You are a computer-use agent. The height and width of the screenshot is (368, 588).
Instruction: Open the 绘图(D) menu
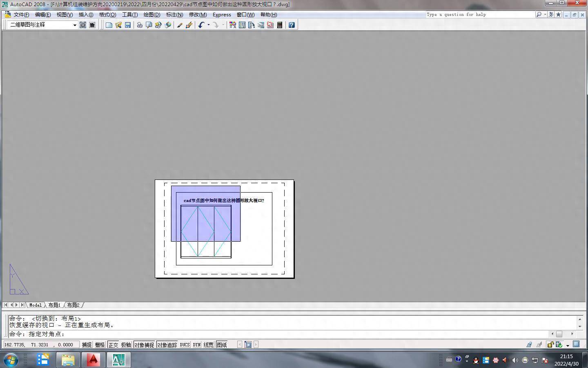coord(151,14)
